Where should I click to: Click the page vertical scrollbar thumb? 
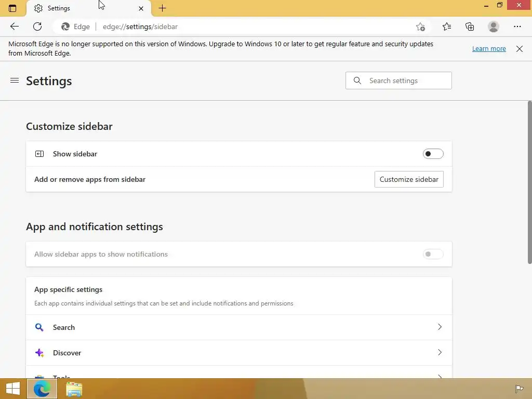click(x=529, y=182)
